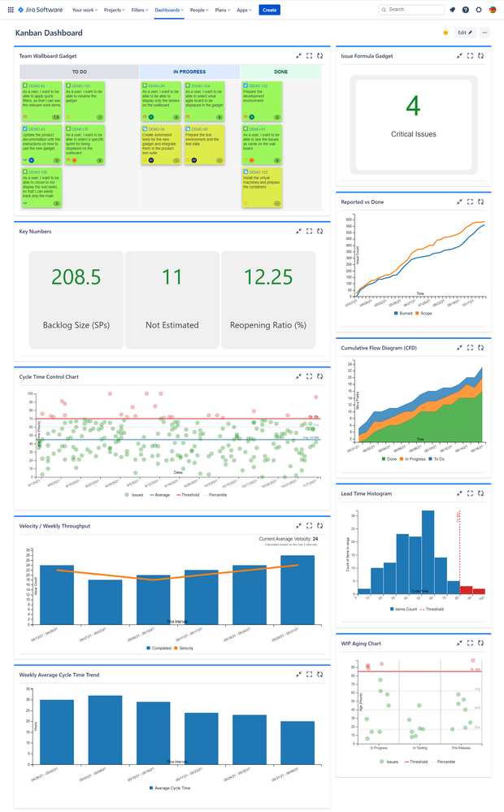Image resolution: width=504 pixels, height=812 pixels.
Task: Open issue card DEMO-94
Action: [x=161, y=145]
